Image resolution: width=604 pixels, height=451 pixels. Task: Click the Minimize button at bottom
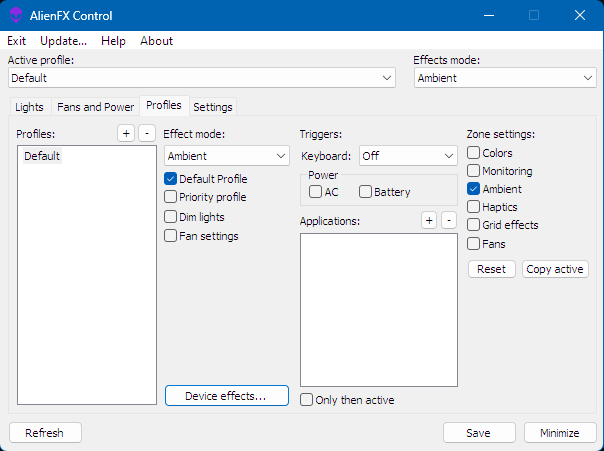[560, 433]
